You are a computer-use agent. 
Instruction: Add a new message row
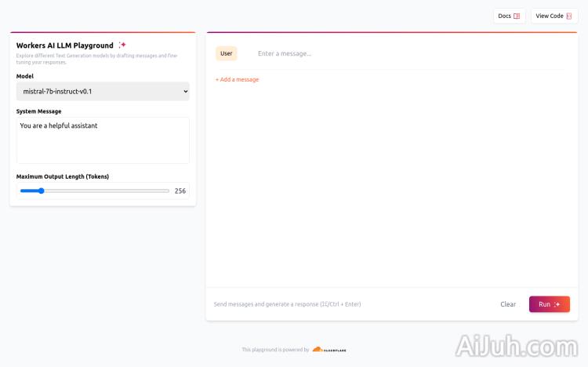pos(238,80)
